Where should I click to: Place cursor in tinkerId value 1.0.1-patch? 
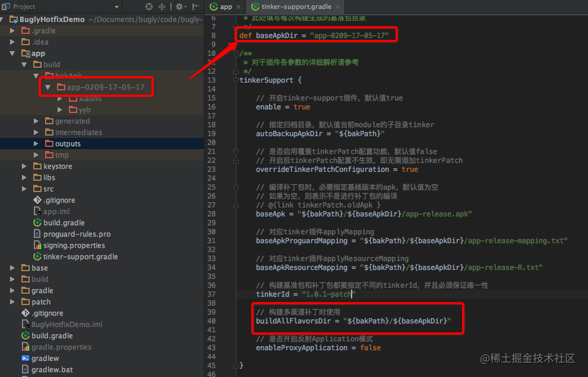pos(328,294)
